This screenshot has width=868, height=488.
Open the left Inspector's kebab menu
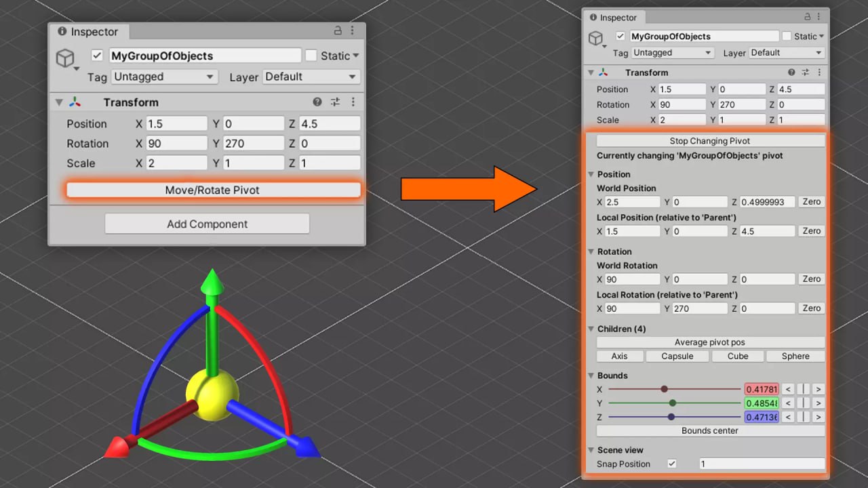352,31
